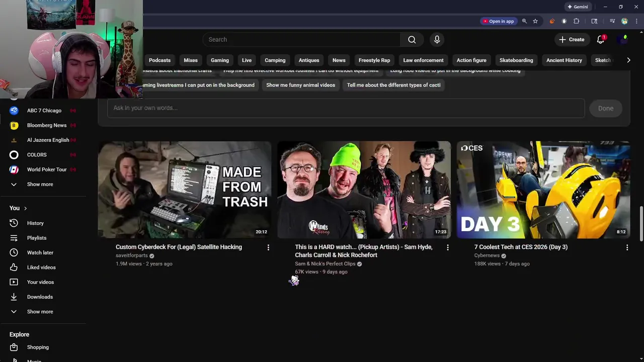Select the Ancient History chip
The height and width of the screenshot is (362, 644).
point(564,60)
